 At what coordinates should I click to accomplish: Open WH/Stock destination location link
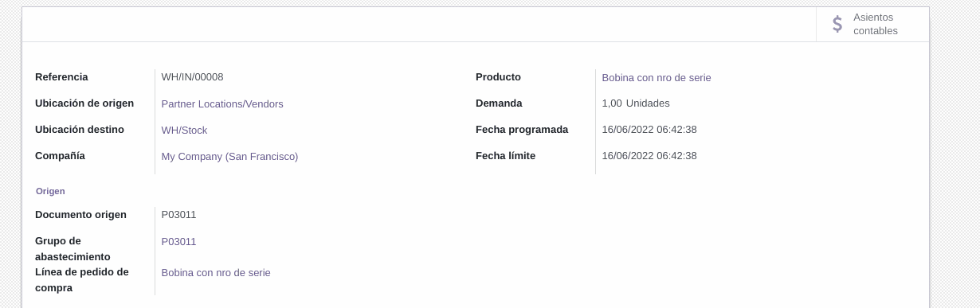[184, 130]
